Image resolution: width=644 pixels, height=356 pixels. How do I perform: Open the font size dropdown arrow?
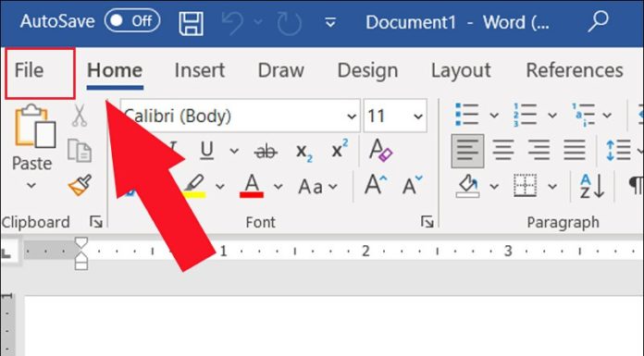click(x=418, y=117)
